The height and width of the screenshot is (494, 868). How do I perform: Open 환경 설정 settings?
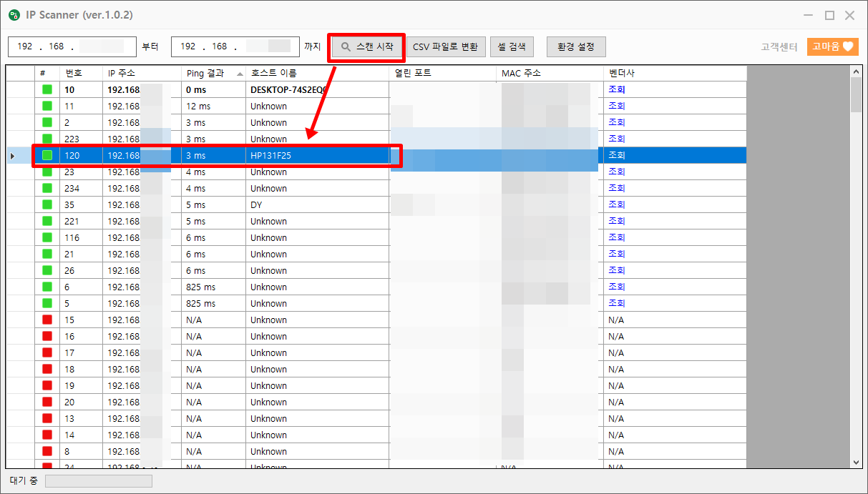coord(576,46)
